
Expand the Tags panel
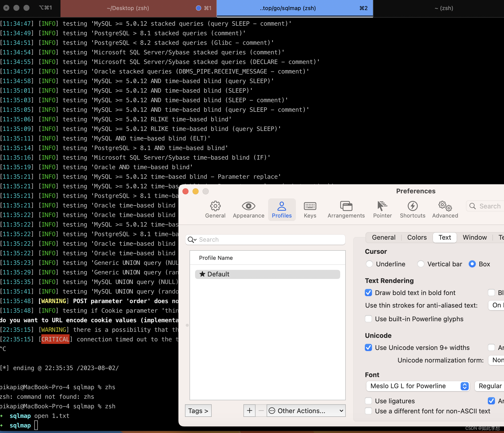point(198,411)
